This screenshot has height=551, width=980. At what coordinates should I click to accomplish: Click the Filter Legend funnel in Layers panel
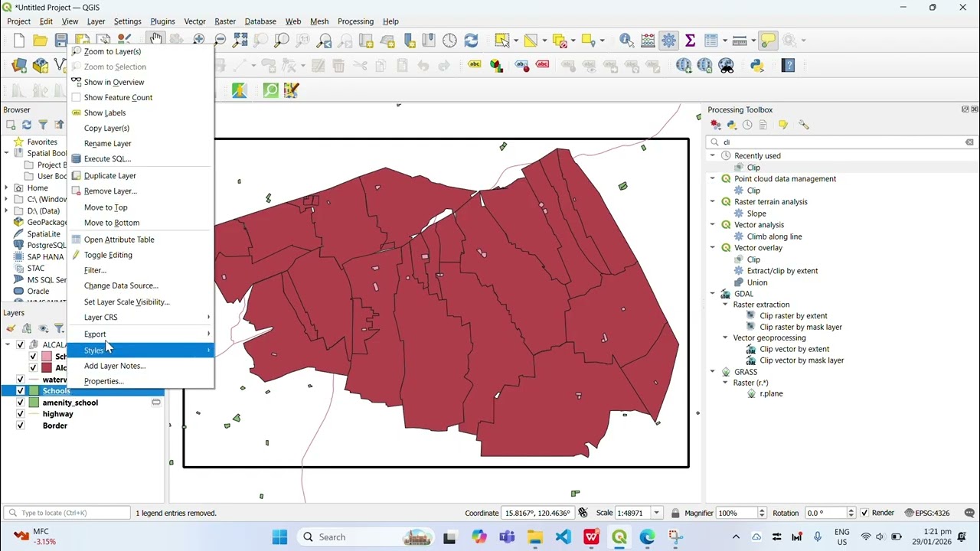[59, 328]
